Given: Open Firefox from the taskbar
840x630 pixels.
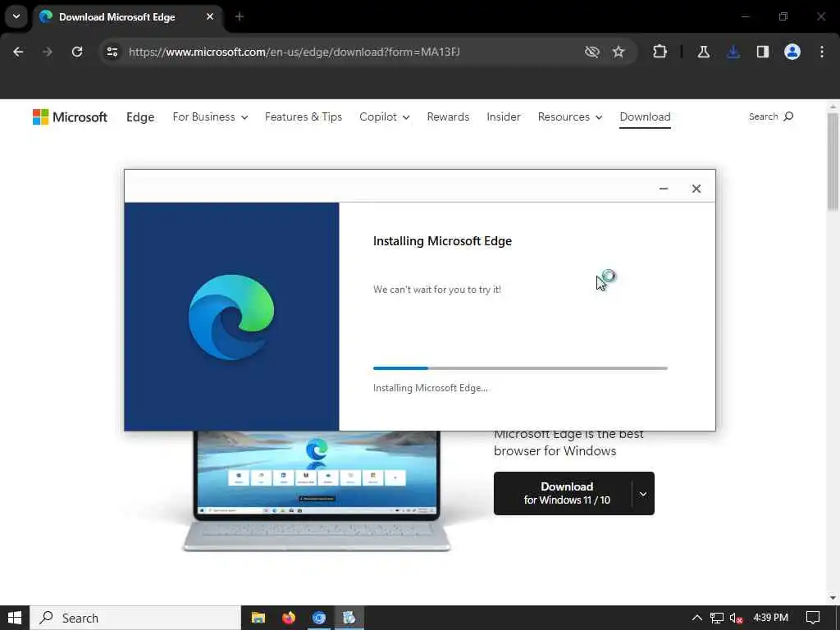Looking at the screenshot, I should [x=289, y=618].
